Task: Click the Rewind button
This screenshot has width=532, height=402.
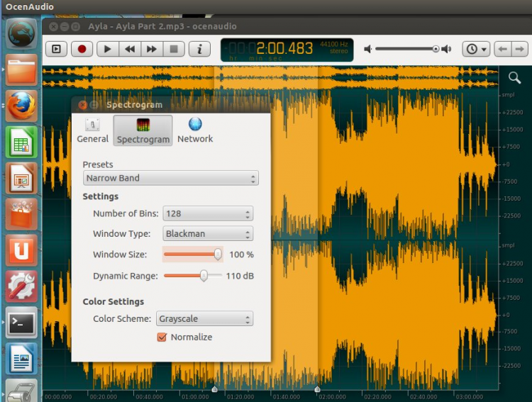Action: pyautogui.click(x=129, y=49)
